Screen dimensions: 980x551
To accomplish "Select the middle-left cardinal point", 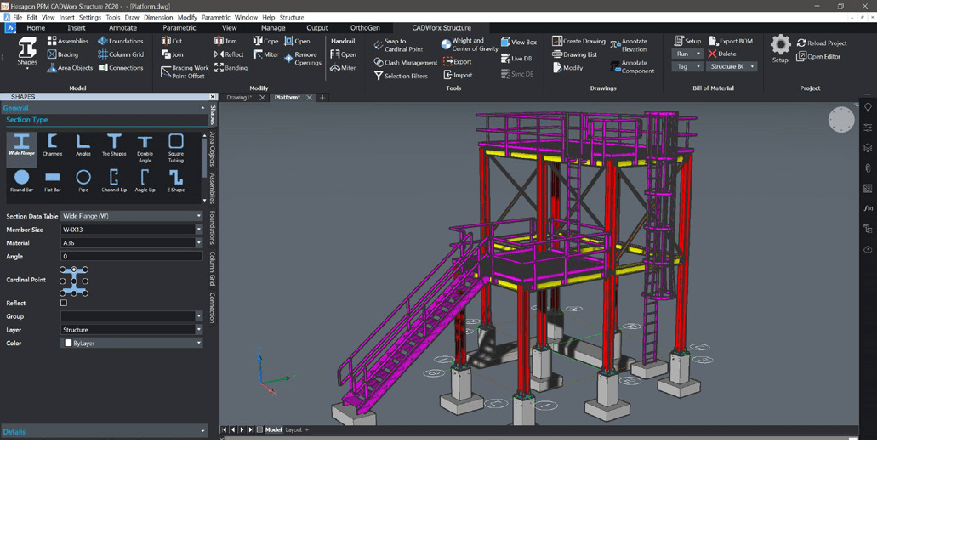I will (x=62, y=281).
